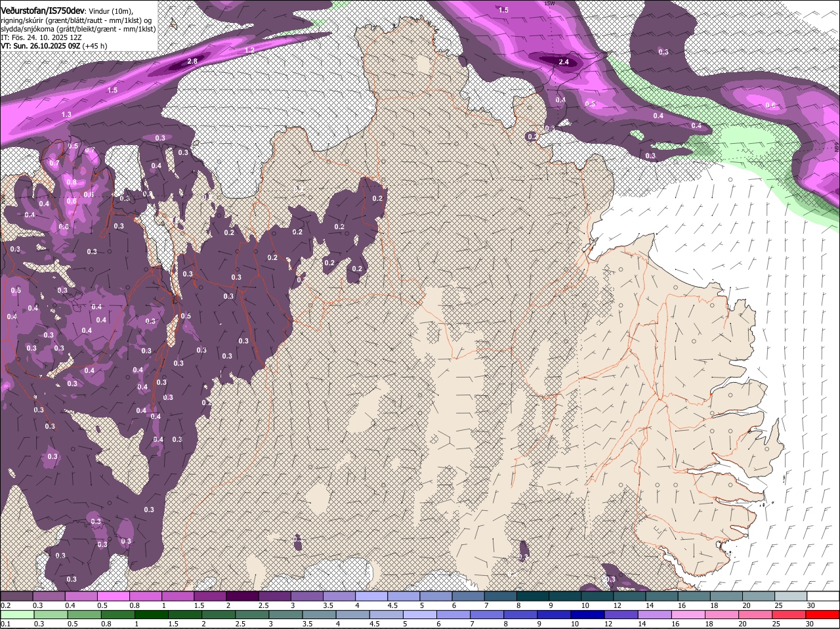Click the top-row legend swatch starting at 25

pos(791,596)
